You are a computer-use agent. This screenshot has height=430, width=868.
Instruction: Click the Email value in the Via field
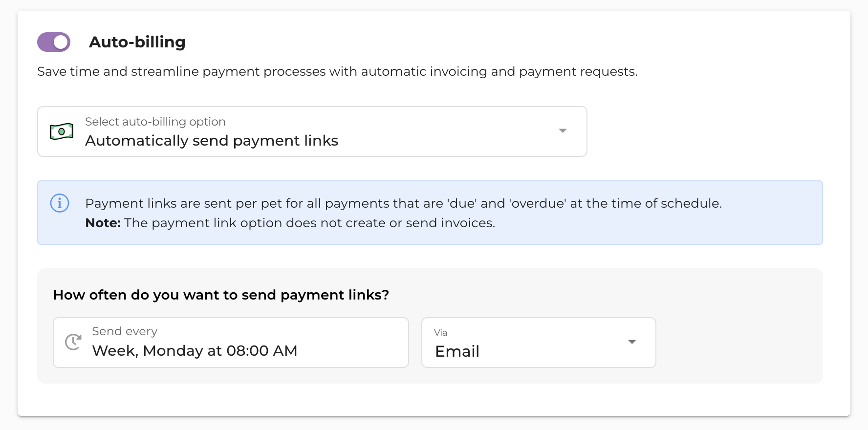pos(456,351)
